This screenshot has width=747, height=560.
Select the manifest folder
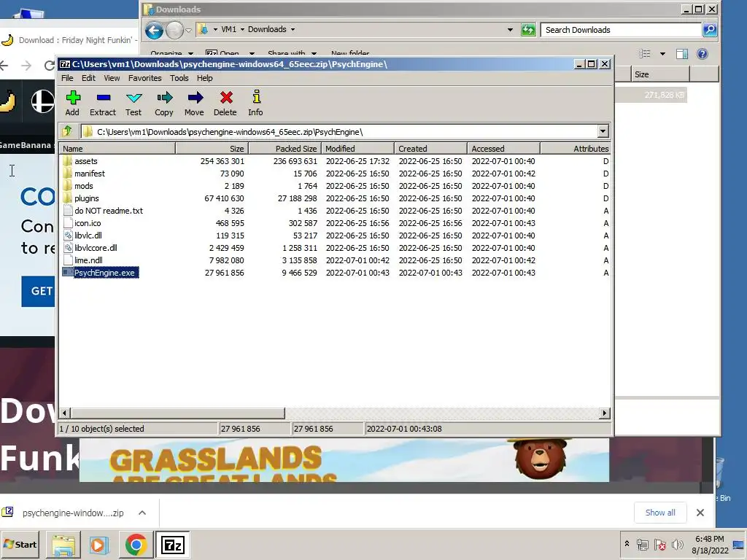point(90,174)
